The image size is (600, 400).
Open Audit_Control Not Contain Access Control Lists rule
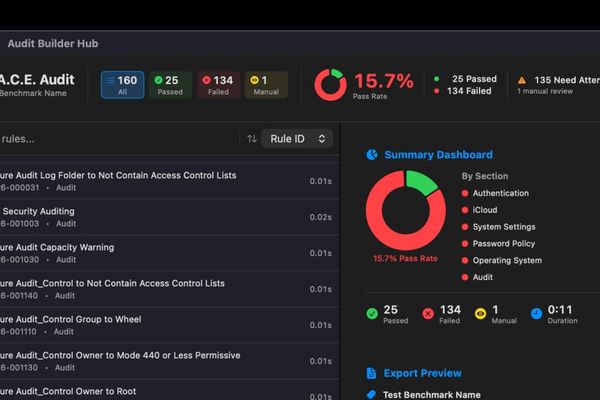coord(169,289)
